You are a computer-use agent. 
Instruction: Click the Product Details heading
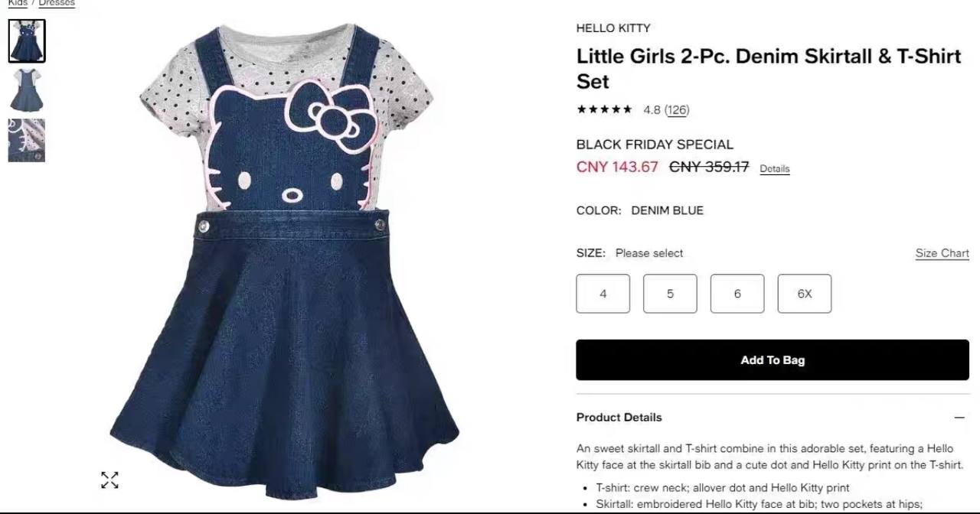click(619, 418)
